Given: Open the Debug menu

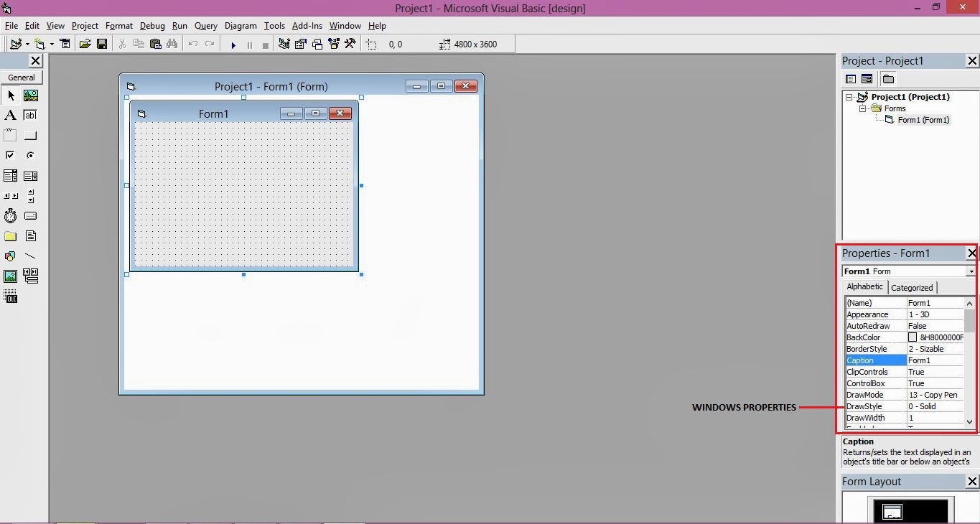Looking at the screenshot, I should 152,26.
